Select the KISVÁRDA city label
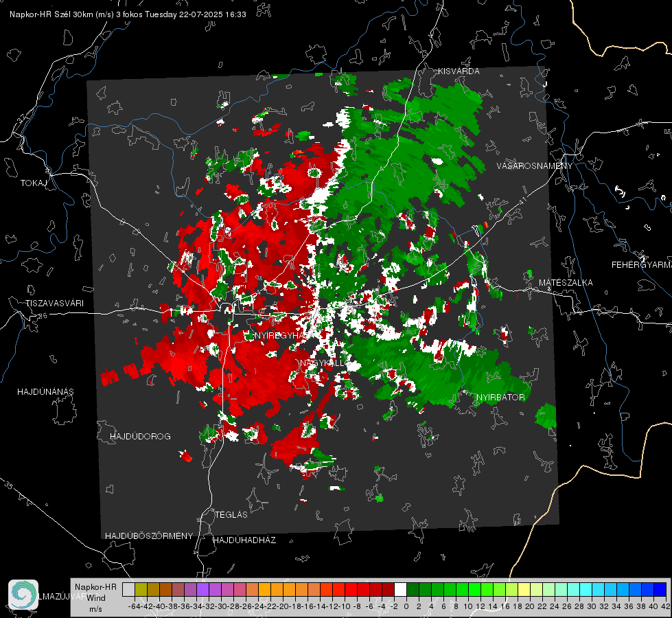Viewport: 672px width, 618px height. pos(459,71)
